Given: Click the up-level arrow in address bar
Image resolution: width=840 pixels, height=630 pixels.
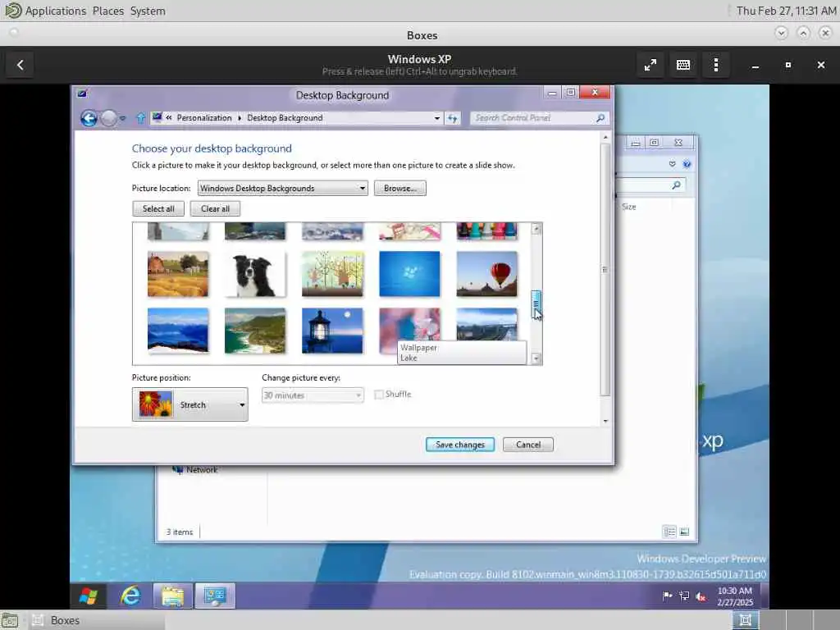Looking at the screenshot, I should pos(140,118).
